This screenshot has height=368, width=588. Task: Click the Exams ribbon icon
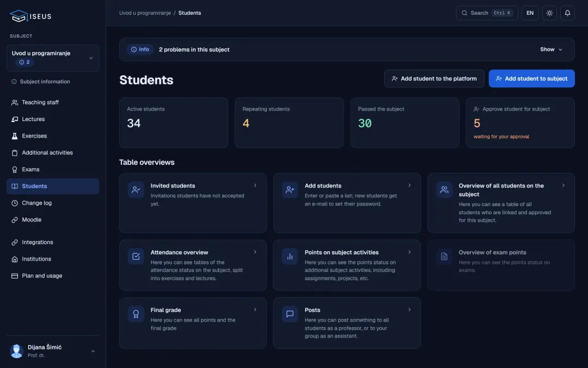tap(15, 170)
